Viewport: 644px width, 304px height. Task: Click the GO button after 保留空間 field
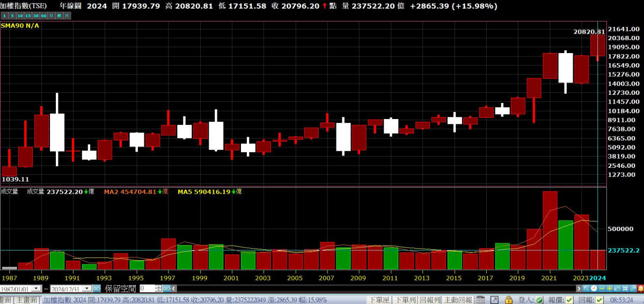point(166,288)
